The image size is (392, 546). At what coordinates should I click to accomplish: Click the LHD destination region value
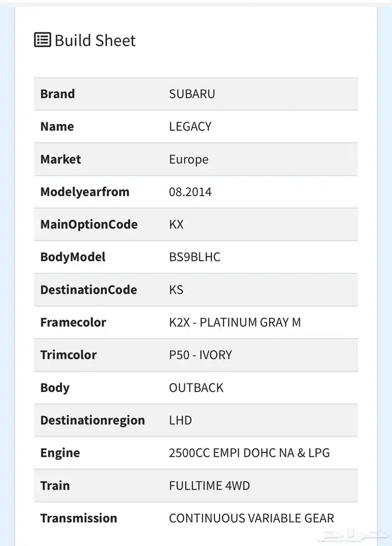click(x=180, y=420)
